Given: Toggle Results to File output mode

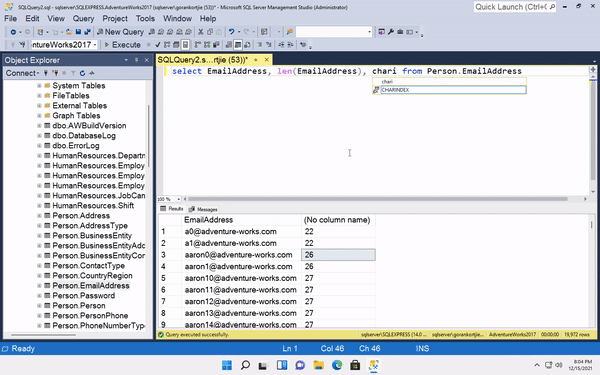Looking at the screenshot, I should coord(247,45).
